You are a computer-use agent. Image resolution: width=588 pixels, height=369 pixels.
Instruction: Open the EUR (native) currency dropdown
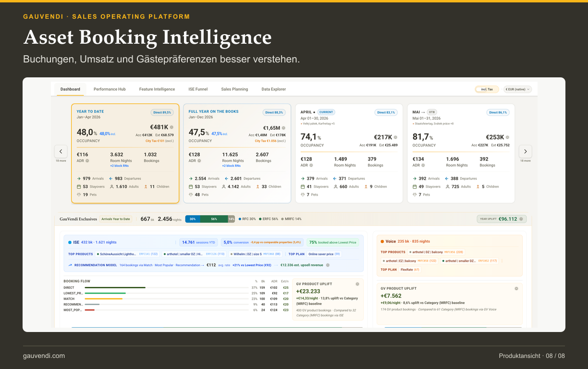tap(517, 89)
